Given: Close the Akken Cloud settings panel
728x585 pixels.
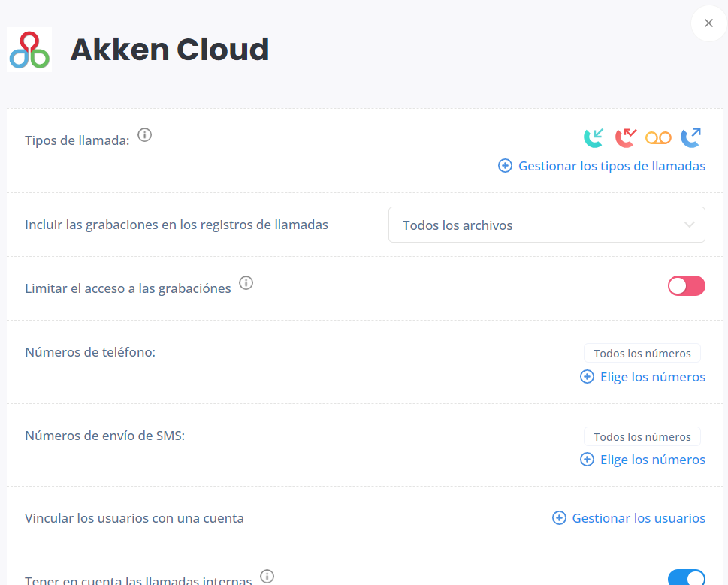Looking at the screenshot, I should tap(708, 23).
